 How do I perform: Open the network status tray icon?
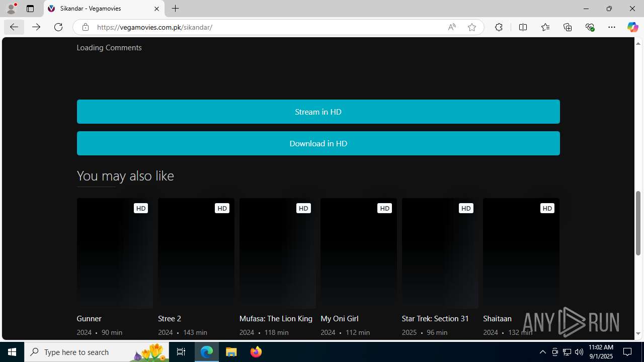click(567, 352)
